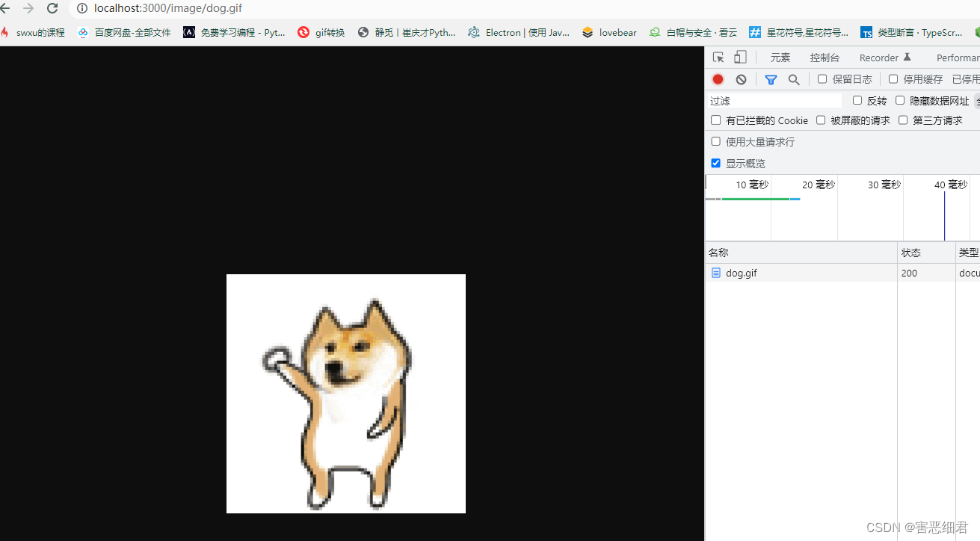This screenshot has height=541, width=980.
Task: Toggle the device toolbar icon
Action: coord(740,58)
